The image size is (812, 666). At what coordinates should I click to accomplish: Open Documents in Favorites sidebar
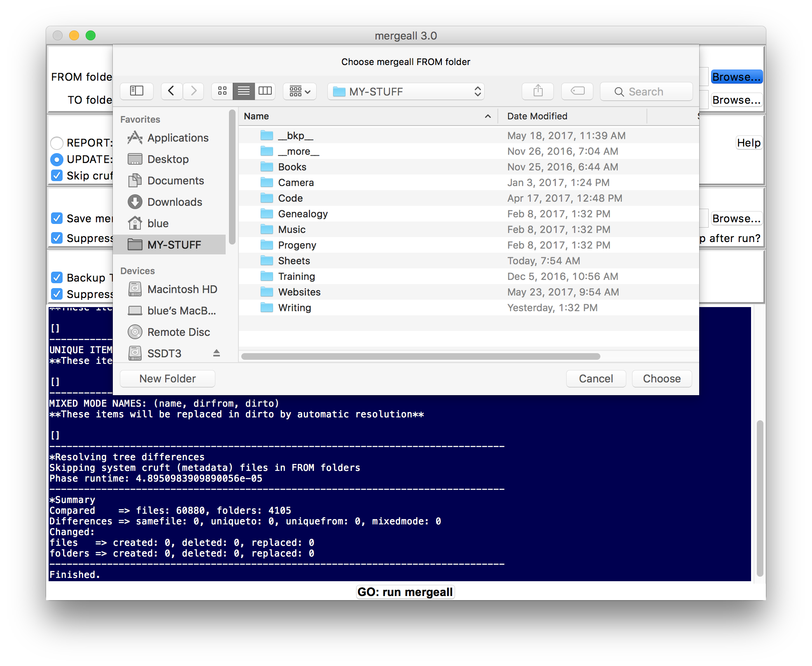(170, 181)
